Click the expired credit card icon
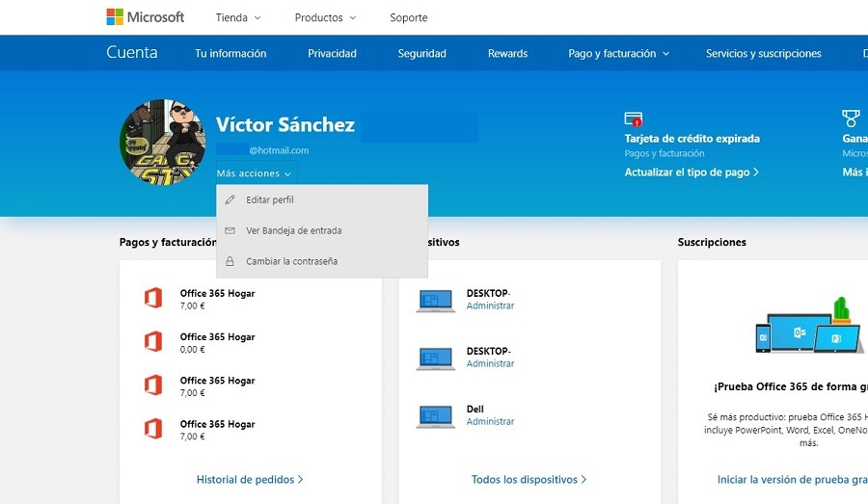Screen dimensions: 868x504 tap(634, 119)
